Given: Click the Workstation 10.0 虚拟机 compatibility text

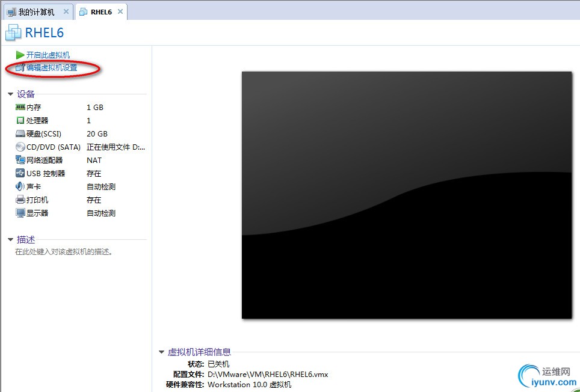Looking at the screenshot, I should tap(249, 385).
